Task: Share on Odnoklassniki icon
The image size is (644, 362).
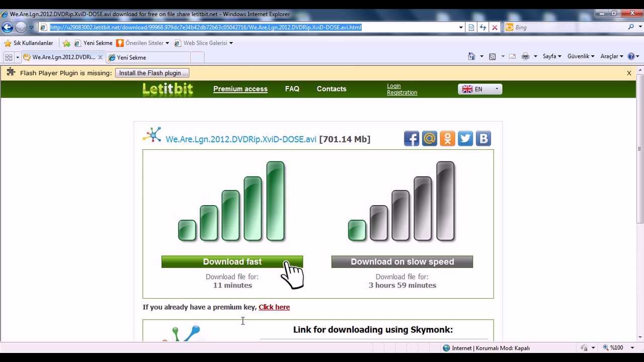Action: click(x=447, y=138)
